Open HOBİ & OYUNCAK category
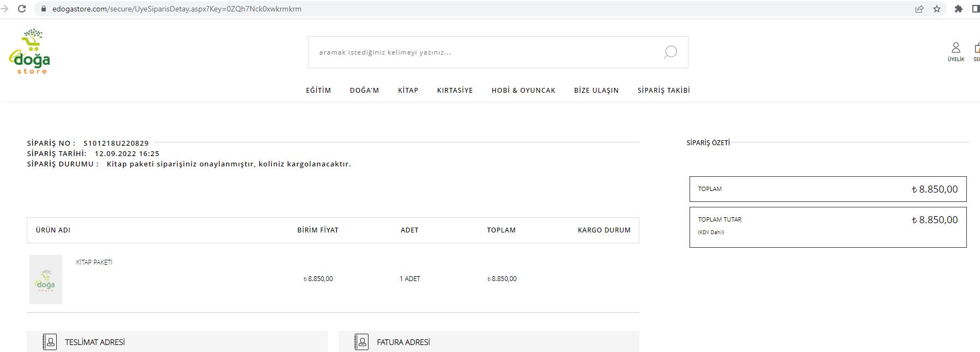 click(523, 91)
